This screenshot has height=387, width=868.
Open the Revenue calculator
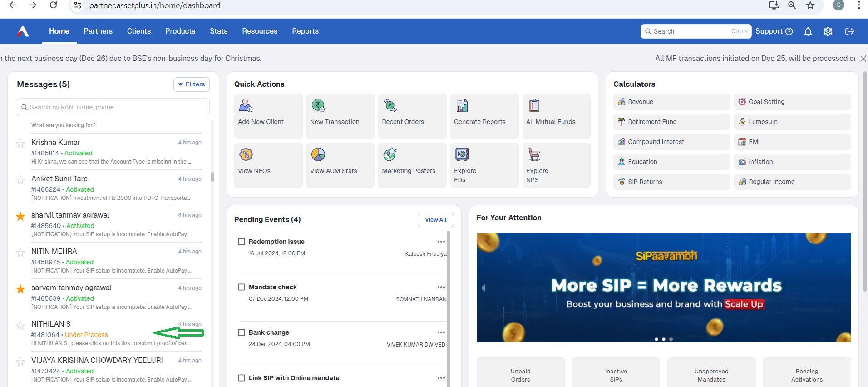click(x=671, y=102)
